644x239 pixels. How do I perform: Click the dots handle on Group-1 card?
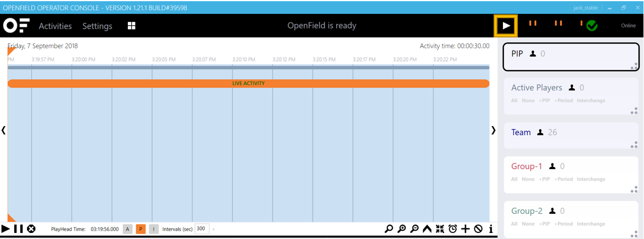(x=634, y=189)
